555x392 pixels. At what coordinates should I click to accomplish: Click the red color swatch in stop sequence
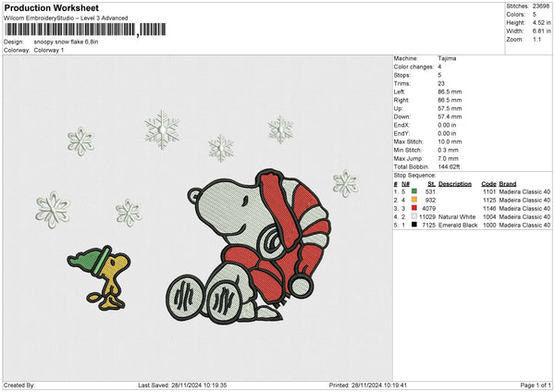tap(414, 208)
